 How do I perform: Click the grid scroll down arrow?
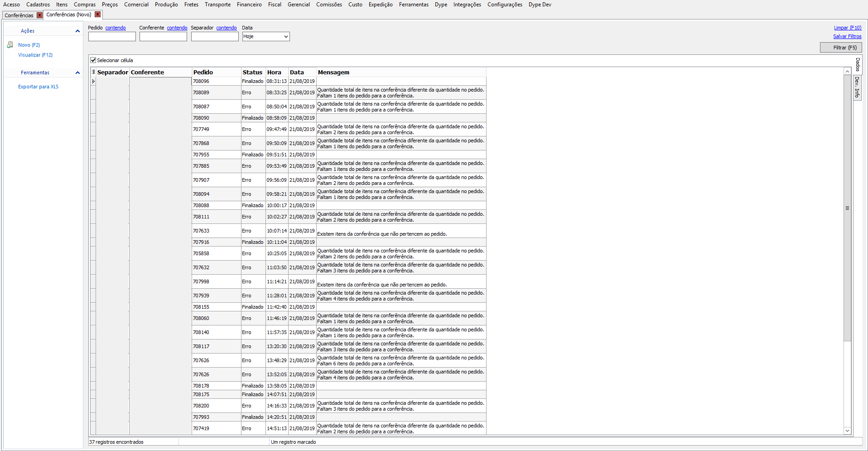click(847, 431)
